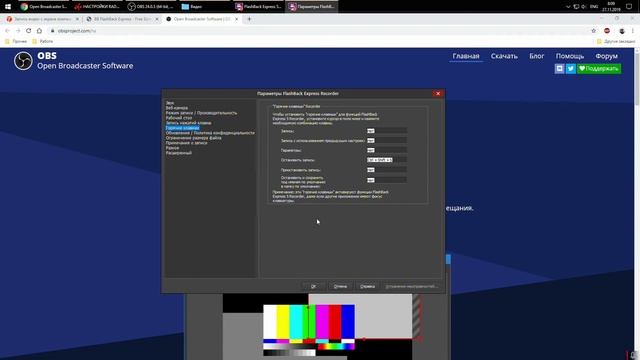Select Примечания к записи settings item

[x=187, y=143]
